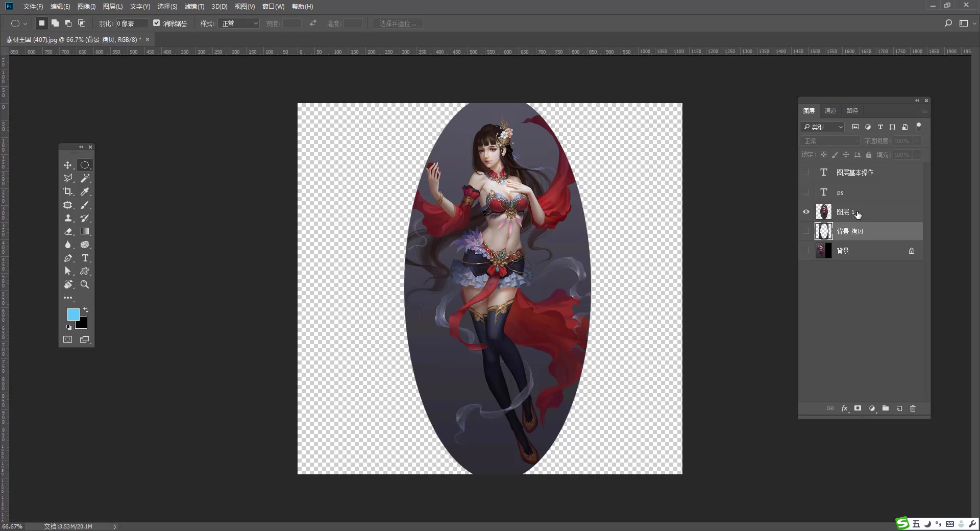Screen dimensions: 980x531
Task: Open the 滤镜(T) menu
Action: (194, 7)
